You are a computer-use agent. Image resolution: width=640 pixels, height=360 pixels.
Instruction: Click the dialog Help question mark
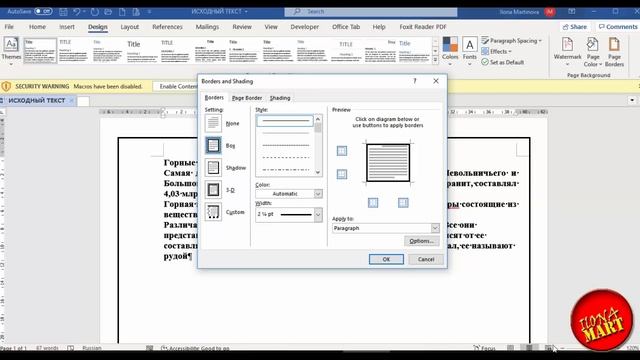(x=415, y=81)
